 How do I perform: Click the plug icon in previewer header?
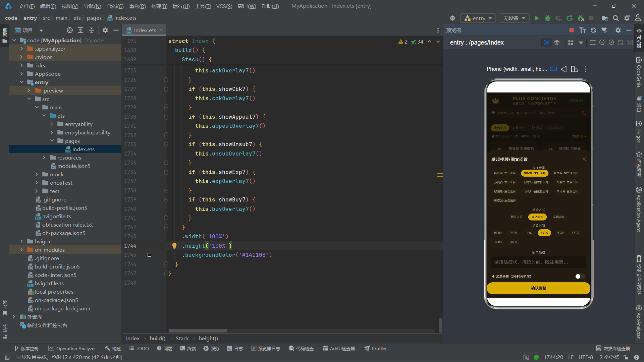click(x=604, y=30)
